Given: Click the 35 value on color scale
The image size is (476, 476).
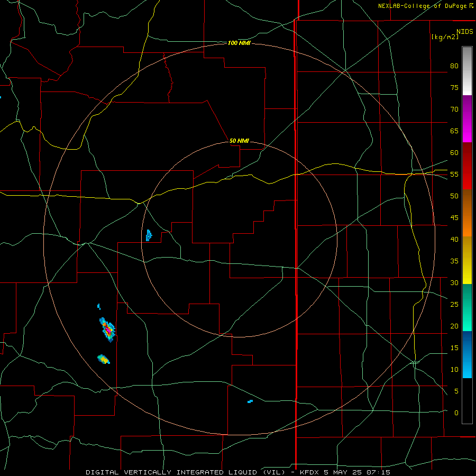Looking at the screenshot, I should [x=454, y=261].
